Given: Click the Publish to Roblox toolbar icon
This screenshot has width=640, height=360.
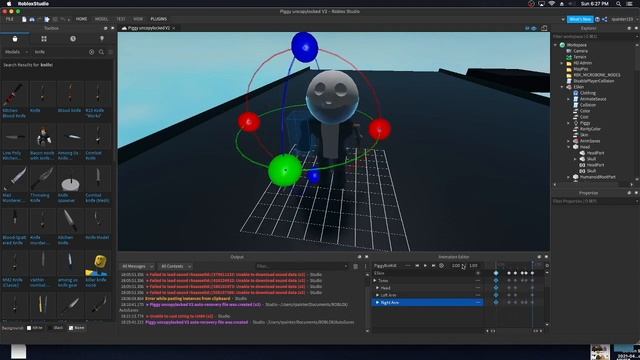Looking at the screenshot, I should tap(47, 19).
